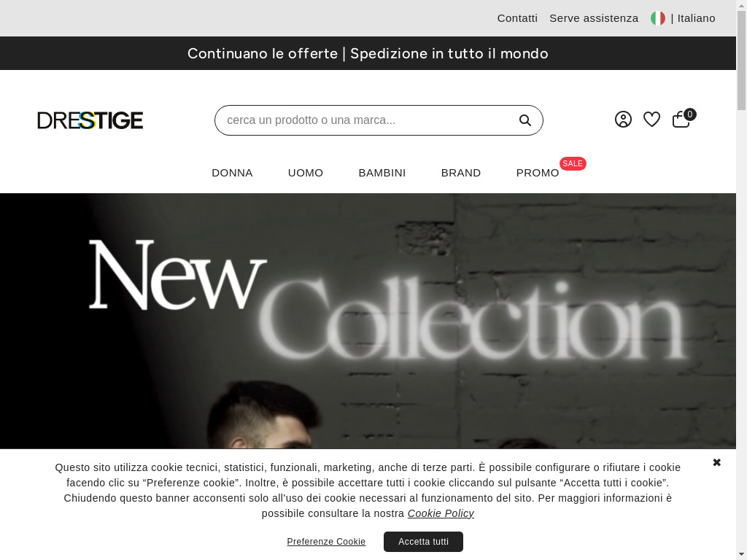
Task: Open the PROMO menu item
Action: click(538, 173)
